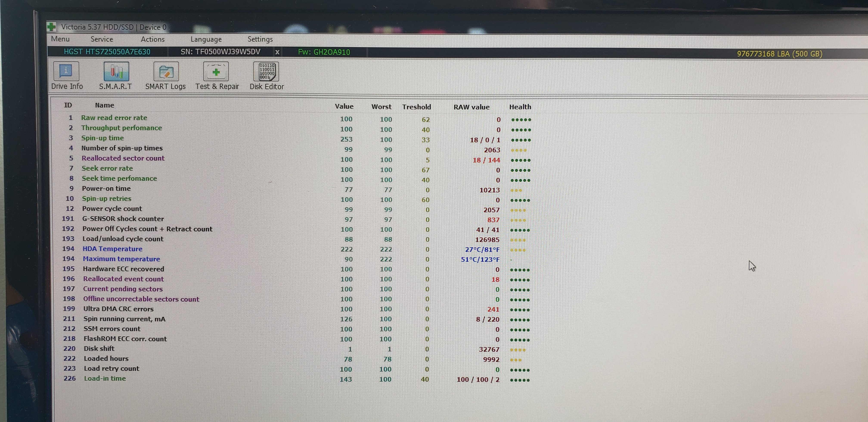Open the Service menu
868x422 pixels.
(102, 39)
